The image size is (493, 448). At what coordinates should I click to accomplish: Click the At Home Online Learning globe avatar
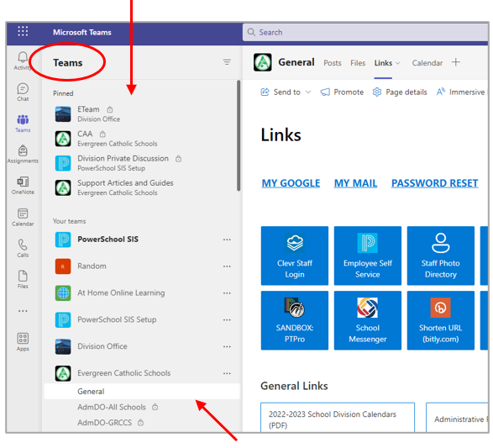click(63, 293)
